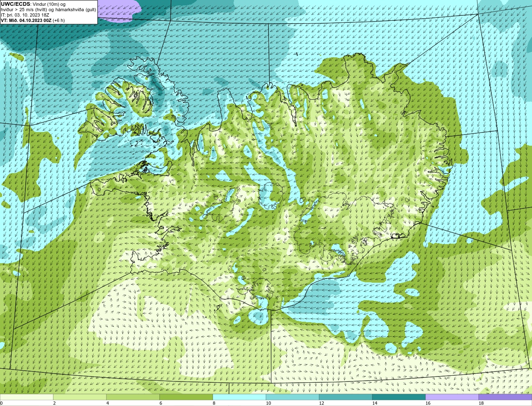Viewport: 532px width, 406px height.
Task: Click the 0–2 m/s palest legend swatch
Action: pyautogui.click(x=27, y=397)
